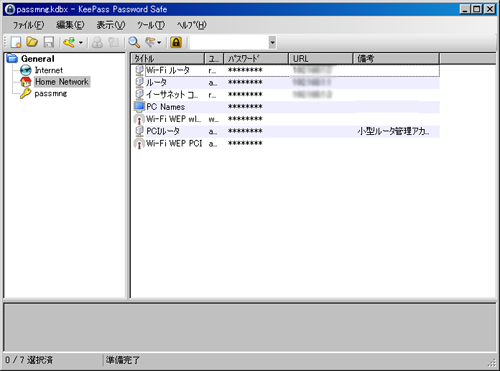Click the PC Names monitor icon

(139, 107)
